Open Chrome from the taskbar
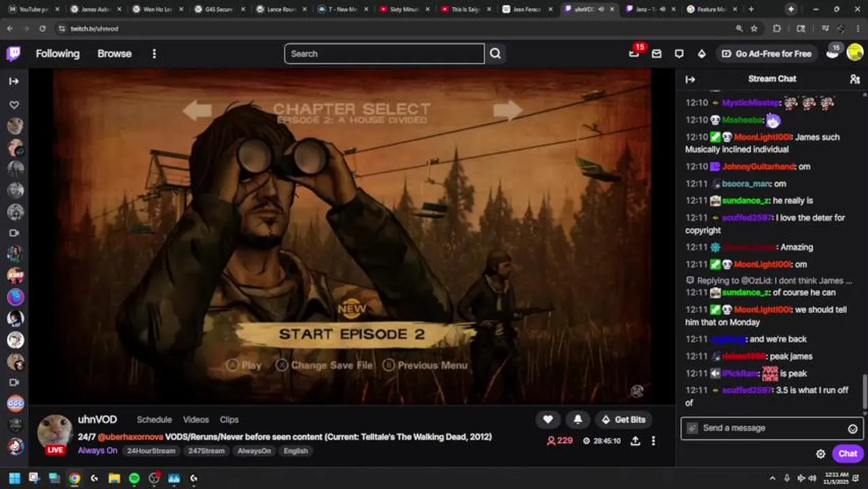 (74, 478)
